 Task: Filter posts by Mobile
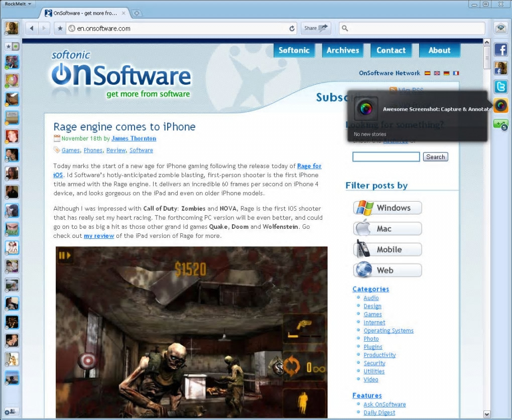(x=388, y=250)
